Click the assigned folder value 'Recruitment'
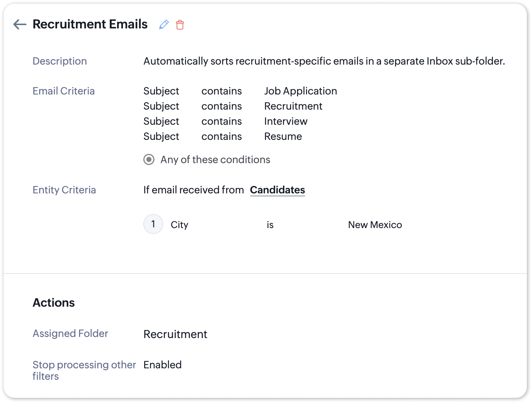This screenshot has width=532, height=403. (x=175, y=334)
